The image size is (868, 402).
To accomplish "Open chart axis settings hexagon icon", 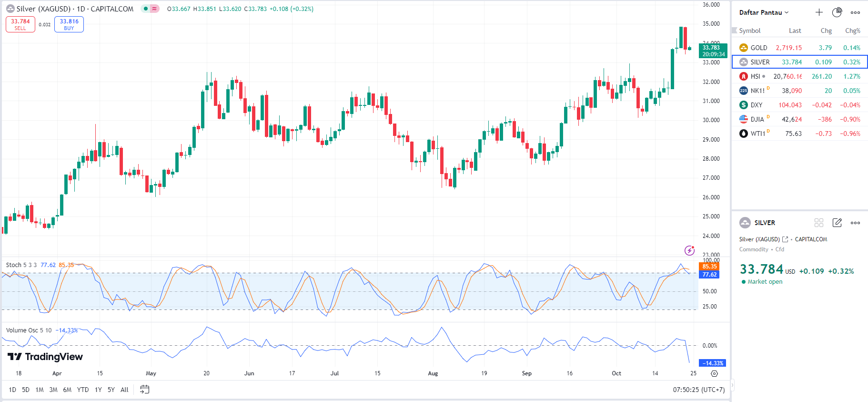I will (714, 373).
